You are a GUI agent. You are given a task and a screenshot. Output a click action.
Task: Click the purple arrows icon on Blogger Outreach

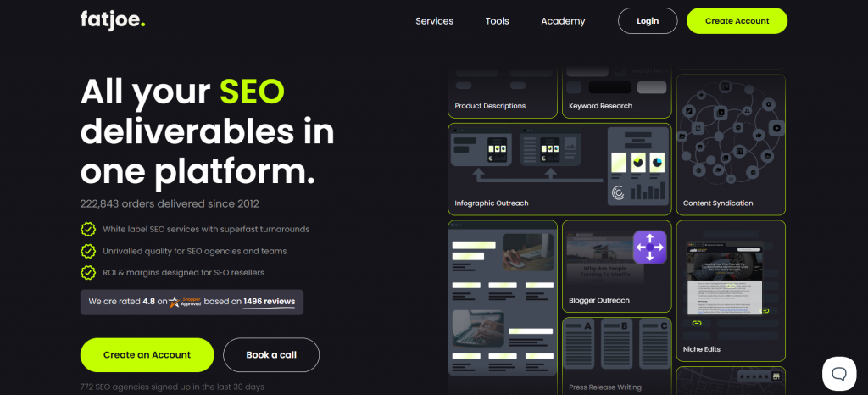(650, 248)
